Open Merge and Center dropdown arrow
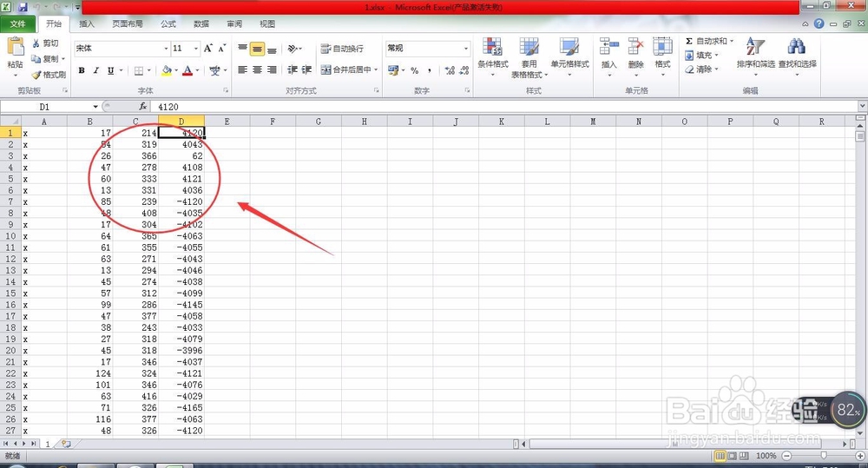The height and width of the screenshot is (468, 868). pyautogui.click(x=375, y=69)
